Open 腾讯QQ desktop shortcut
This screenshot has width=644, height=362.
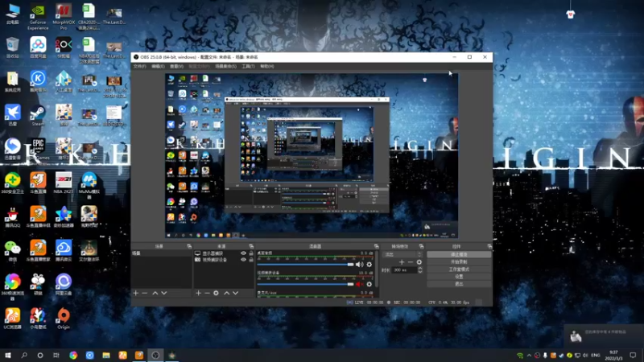[x=12, y=217]
